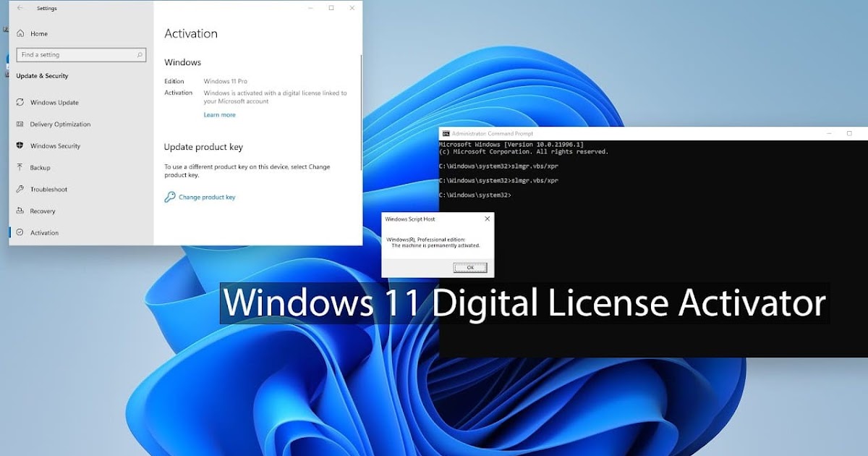Open Change product key

click(206, 196)
